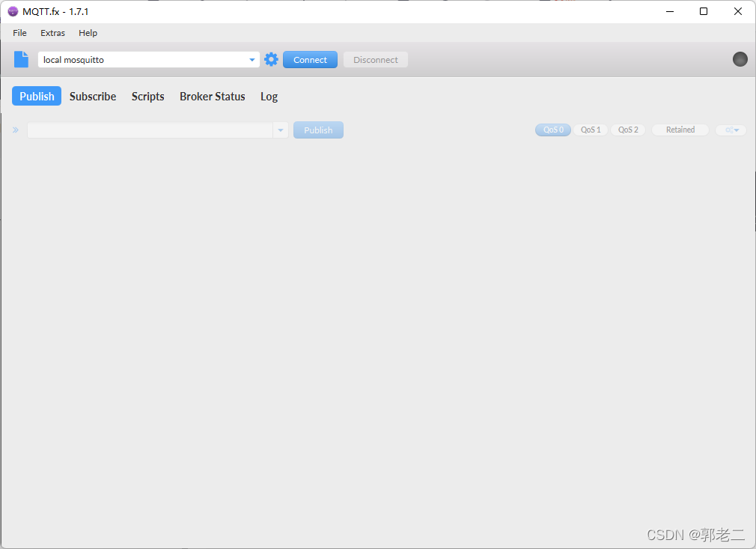Close the MQTT.fx window
Screen dimensions: 756x549
[738, 11]
